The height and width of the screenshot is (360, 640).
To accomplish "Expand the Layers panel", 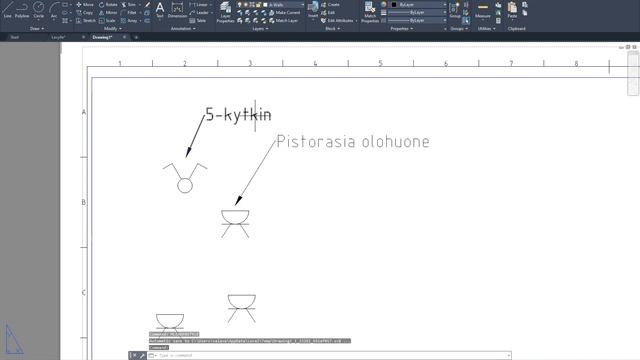I will click(x=260, y=29).
